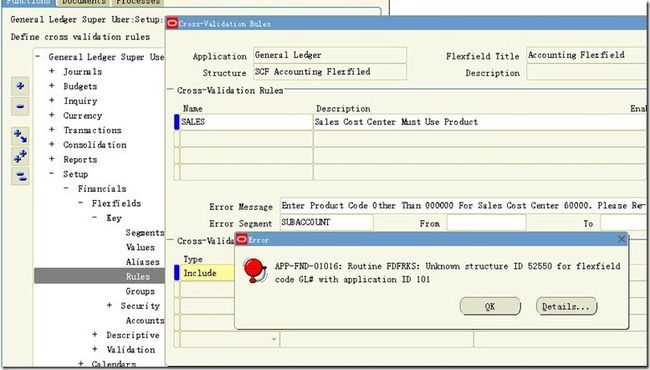Expand the Consolidation tree node
Screen dimensions: 650x370
(x=52, y=144)
